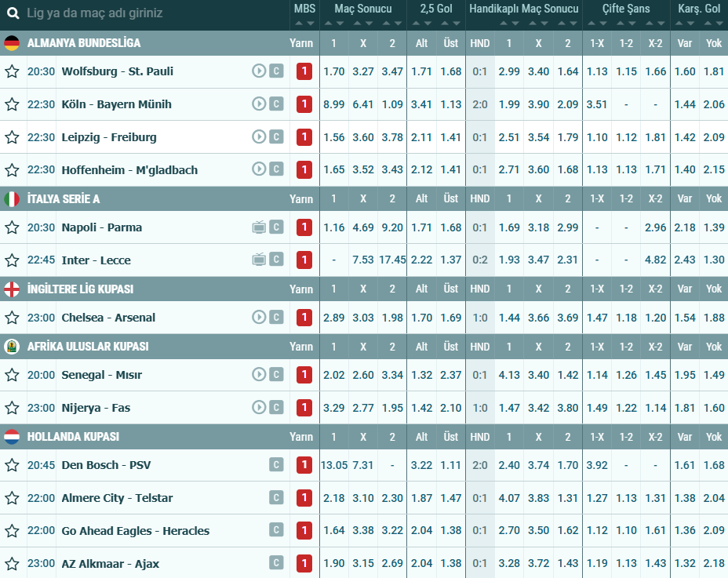Sort ascending by 2,5 Gol Alt odds
This screenshot has width=728, height=578.
pos(416,24)
